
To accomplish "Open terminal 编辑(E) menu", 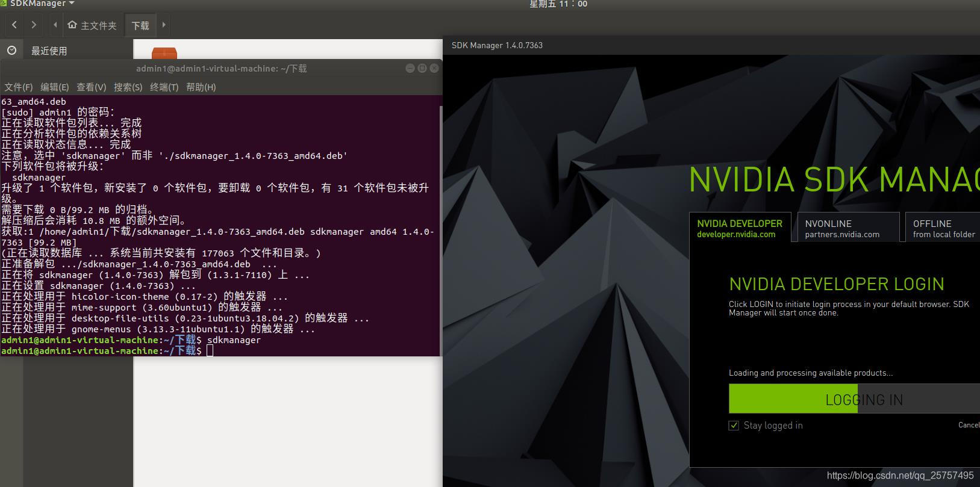I will [55, 87].
